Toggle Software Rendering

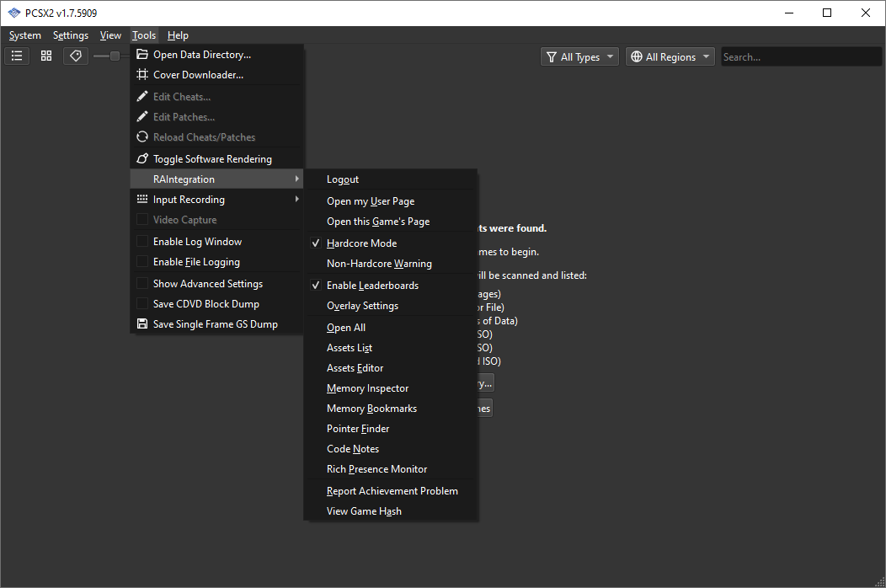tap(212, 158)
